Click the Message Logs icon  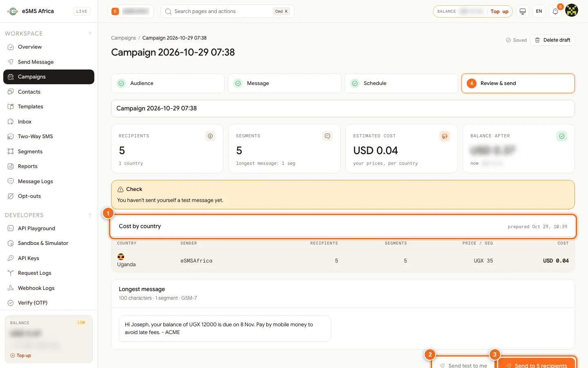pyautogui.click(x=11, y=182)
